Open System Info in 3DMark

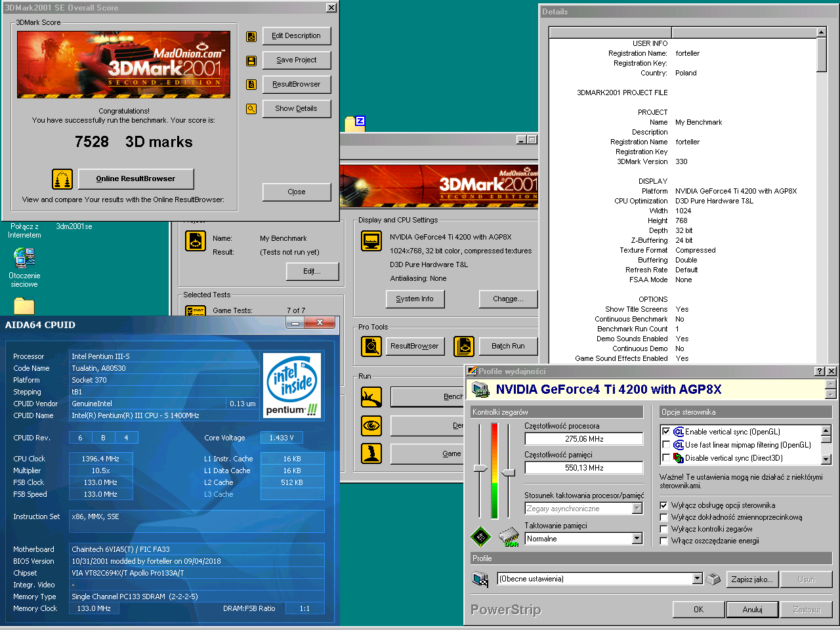pyautogui.click(x=415, y=299)
